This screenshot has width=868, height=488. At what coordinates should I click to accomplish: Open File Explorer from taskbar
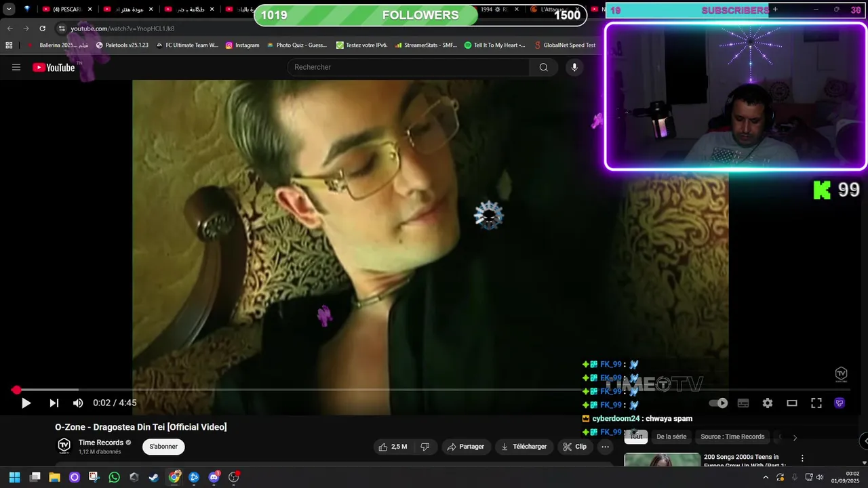pyautogui.click(x=55, y=477)
